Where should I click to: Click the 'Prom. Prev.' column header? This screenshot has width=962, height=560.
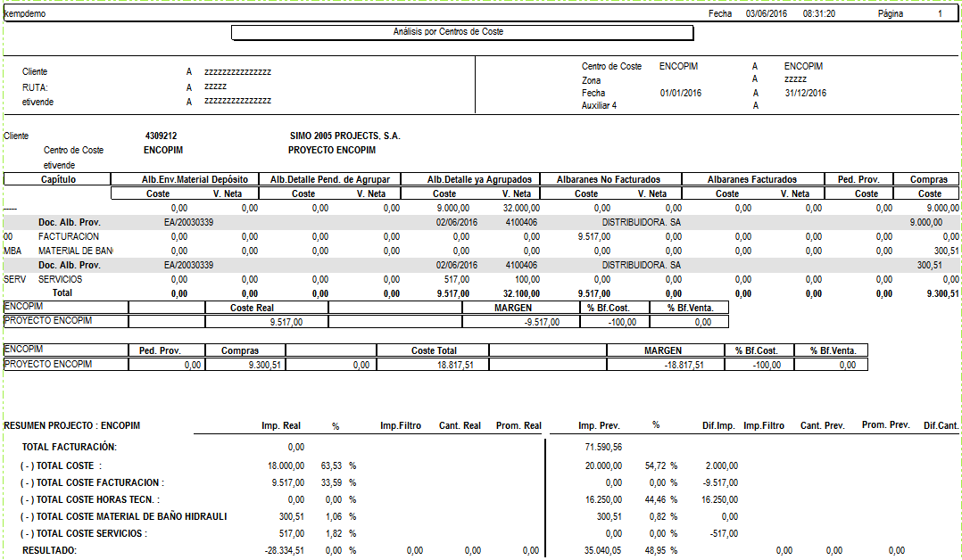[886, 425]
